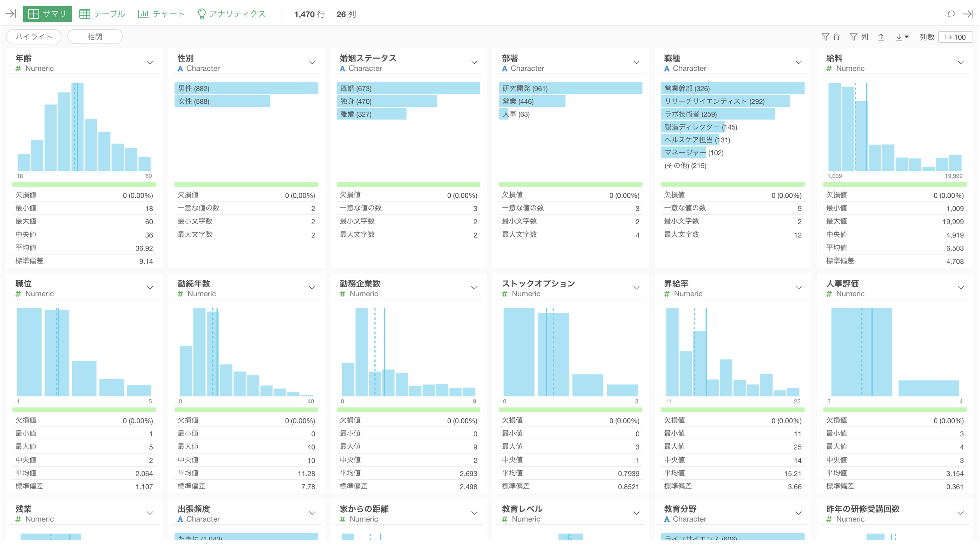980x546 pixels.
Task: Open the ストックオプション column chevron menu
Action: pyautogui.click(x=636, y=288)
